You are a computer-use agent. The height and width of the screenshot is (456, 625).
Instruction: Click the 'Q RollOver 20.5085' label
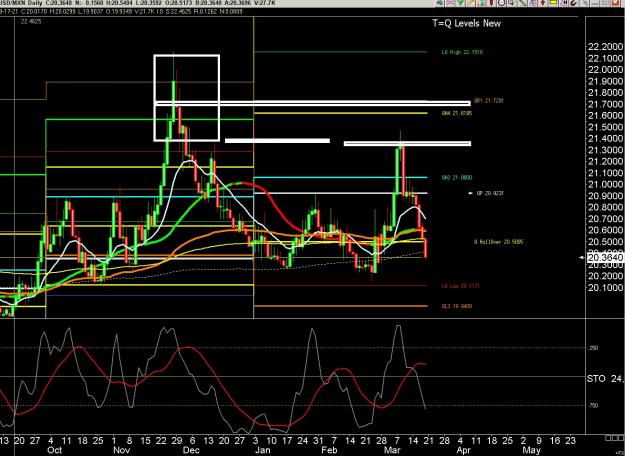tap(499, 242)
